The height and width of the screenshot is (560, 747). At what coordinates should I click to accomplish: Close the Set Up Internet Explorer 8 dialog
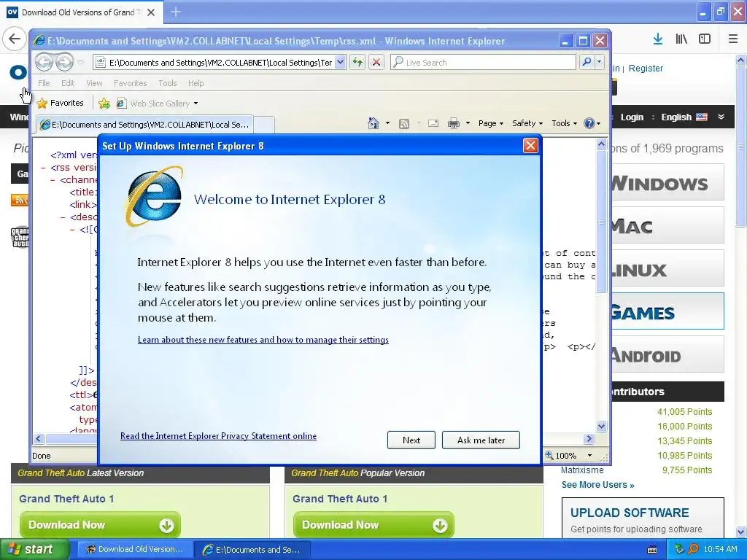[x=530, y=145]
